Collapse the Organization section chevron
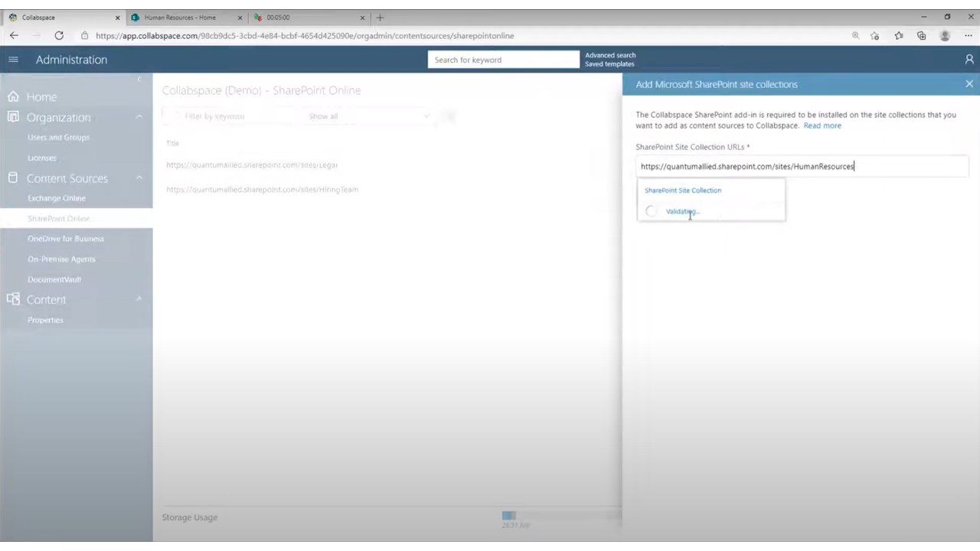Viewport: 980px width, 551px height. click(139, 117)
